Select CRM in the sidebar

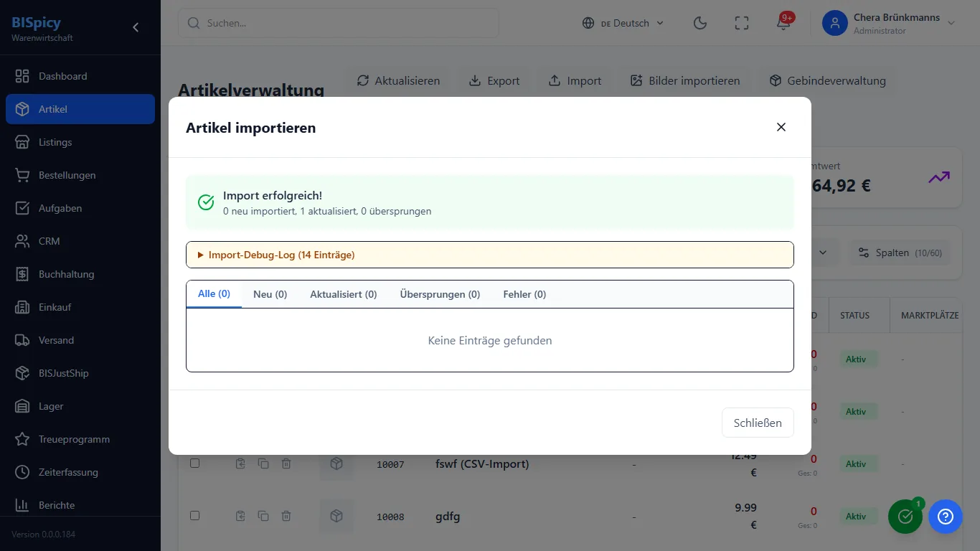coord(80,241)
